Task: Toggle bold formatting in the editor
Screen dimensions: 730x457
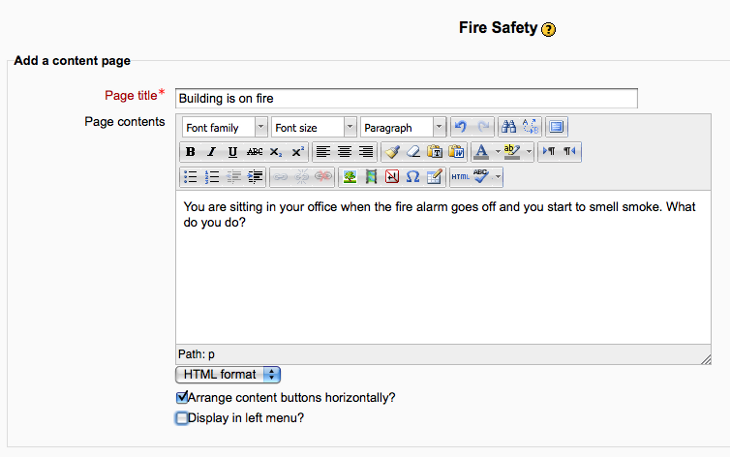Action: pyautogui.click(x=190, y=152)
